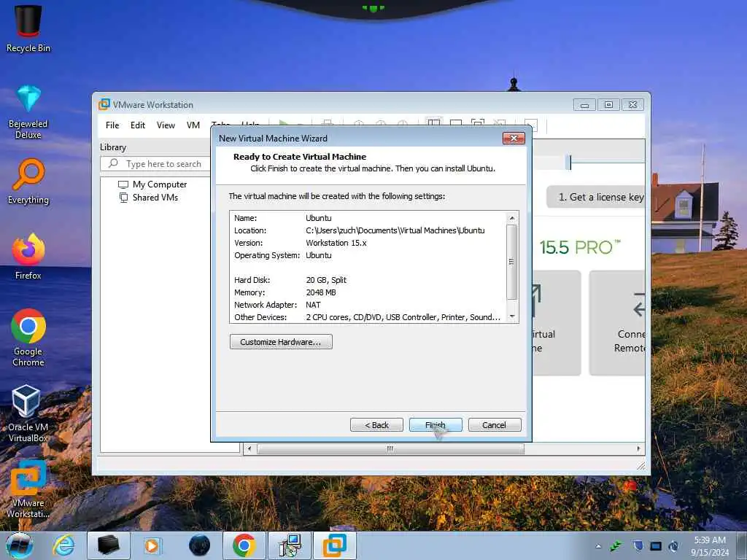
Task: Click horizontal scrollbar right arrow
Action: (x=638, y=448)
